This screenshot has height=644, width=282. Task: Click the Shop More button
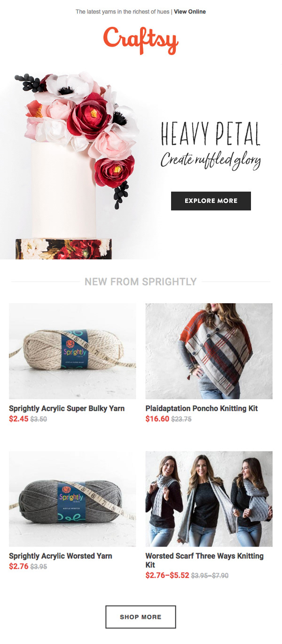(x=141, y=617)
